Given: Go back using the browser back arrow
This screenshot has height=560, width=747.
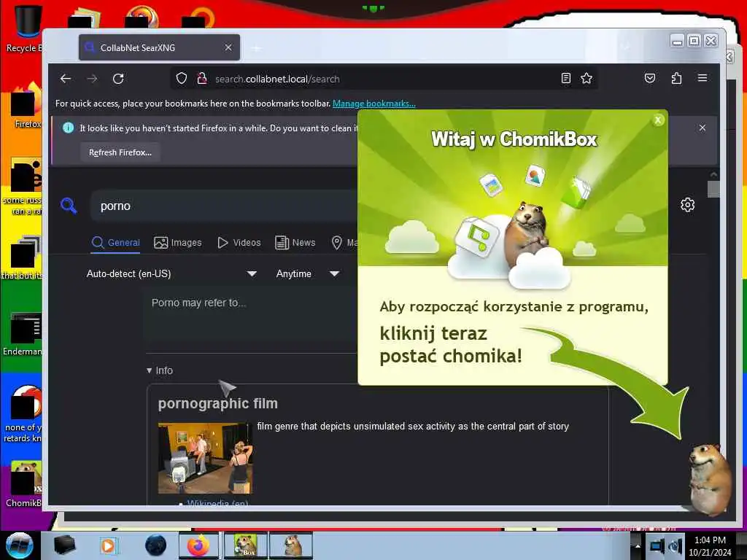Looking at the screenshot, I should coord(66,79).
